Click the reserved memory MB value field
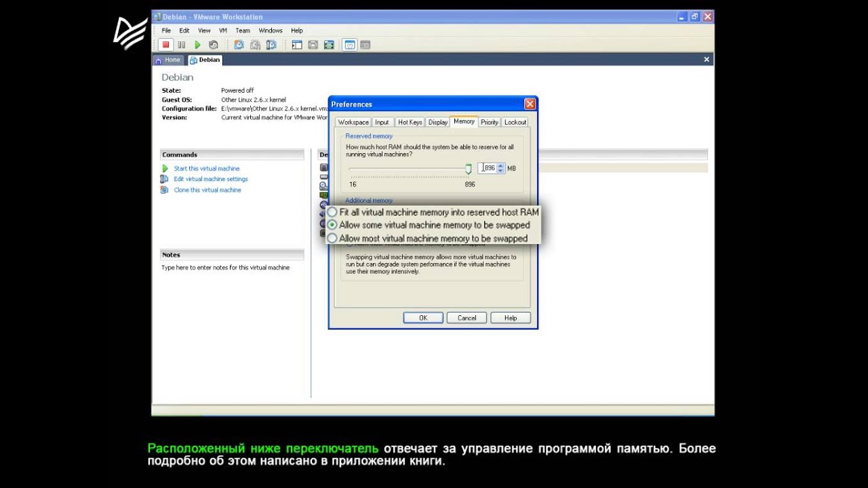The width and height of the screenshot is (868, 488). (x=488, y=168)
